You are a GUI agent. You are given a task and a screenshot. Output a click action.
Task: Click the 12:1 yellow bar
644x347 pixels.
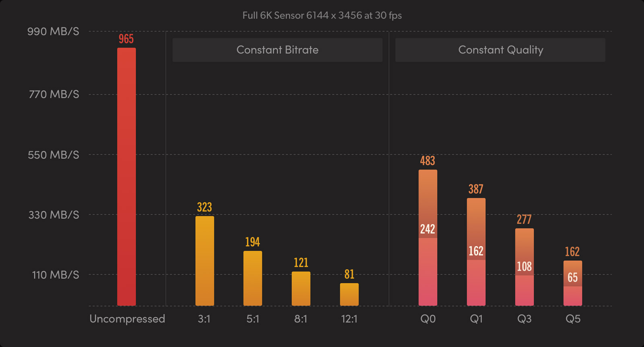point(349,294)
